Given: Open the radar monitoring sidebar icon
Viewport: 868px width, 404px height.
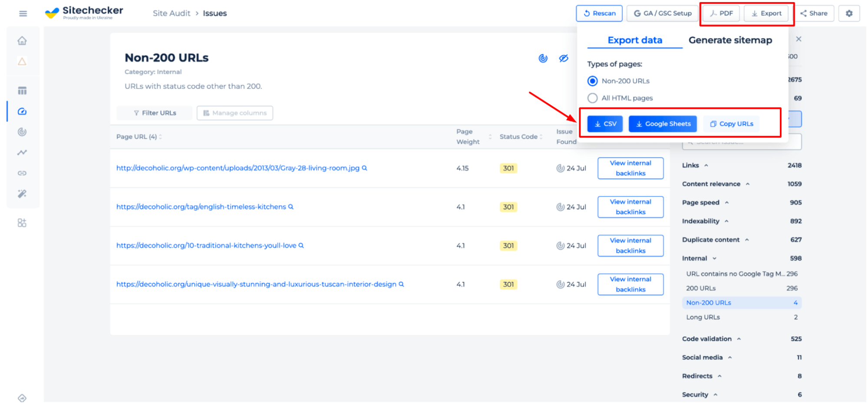Looking at the screenshot, I should (x=22, y=132).
